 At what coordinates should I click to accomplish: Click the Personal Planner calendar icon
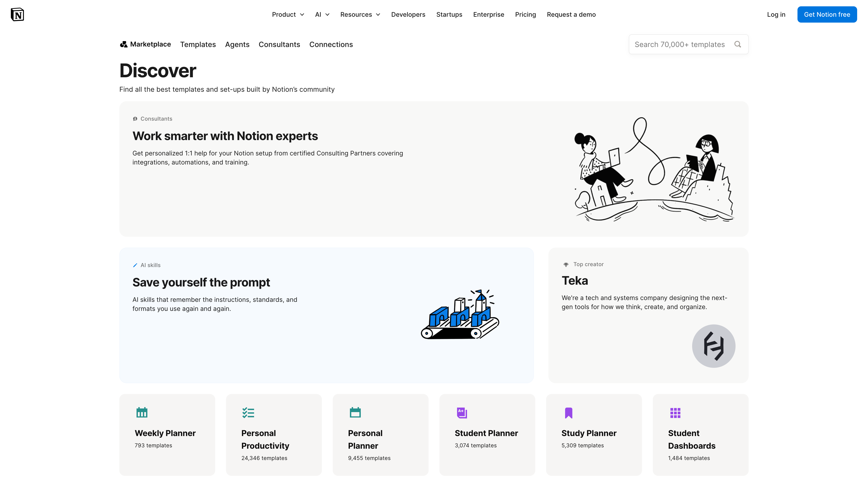[x=355, y=412]
